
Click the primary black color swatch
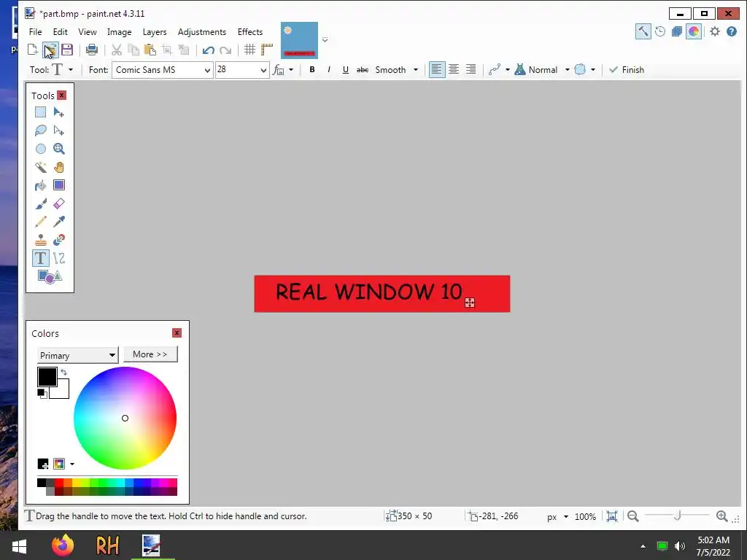(47, 377)
